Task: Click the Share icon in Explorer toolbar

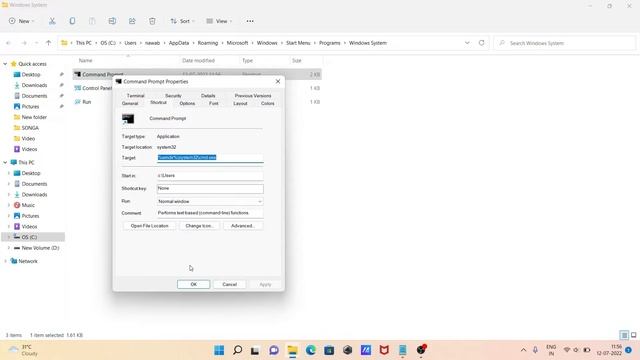Action: (x=132, y=21)
